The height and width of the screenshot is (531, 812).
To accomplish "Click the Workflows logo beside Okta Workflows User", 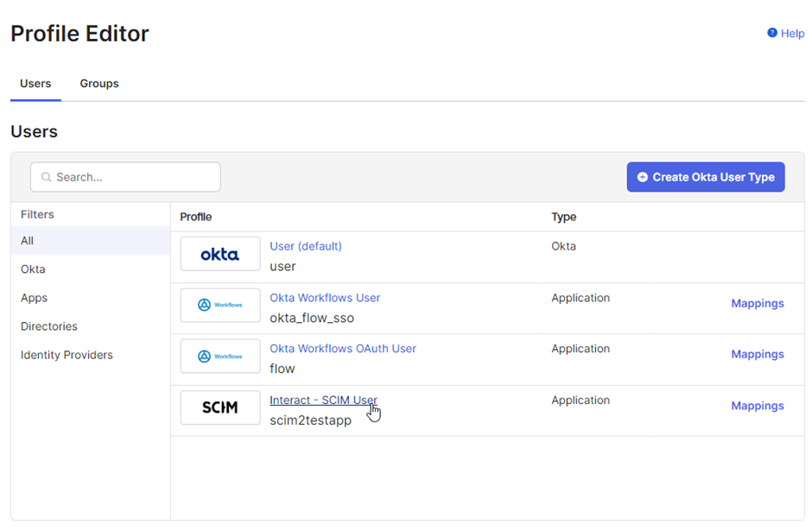I will [220, 305].
